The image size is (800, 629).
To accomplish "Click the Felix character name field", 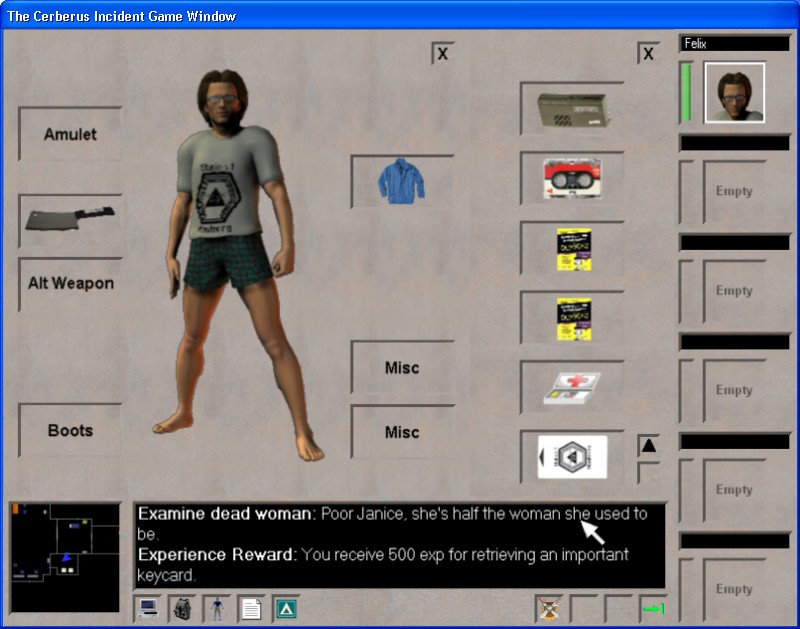I will [x=734, y=43].
